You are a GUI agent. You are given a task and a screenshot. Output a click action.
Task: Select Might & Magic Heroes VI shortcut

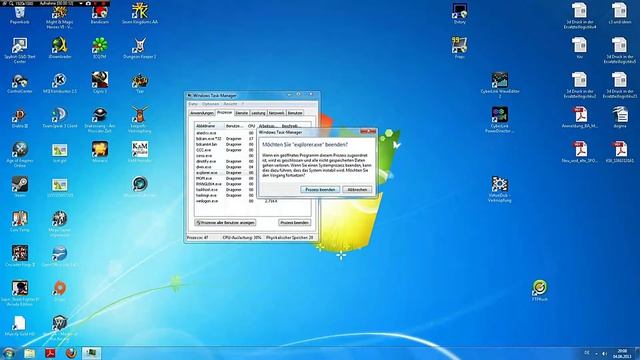pos(60,16)
